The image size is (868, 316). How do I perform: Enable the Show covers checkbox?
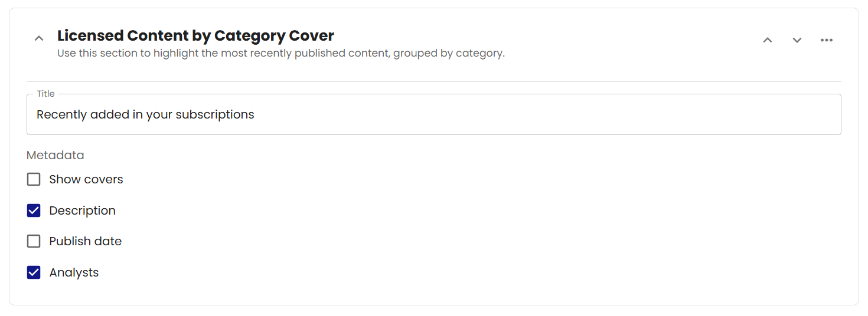click(x=34, y=179)
